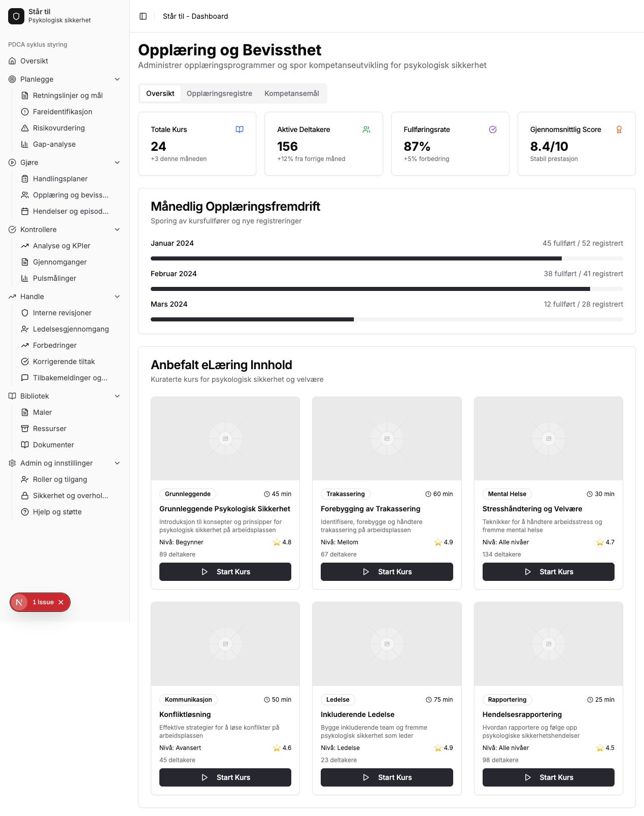Click the book icon on Totale Kurs card
The height and width of the screenshot is (816, 644).
[x=240, y=129]
